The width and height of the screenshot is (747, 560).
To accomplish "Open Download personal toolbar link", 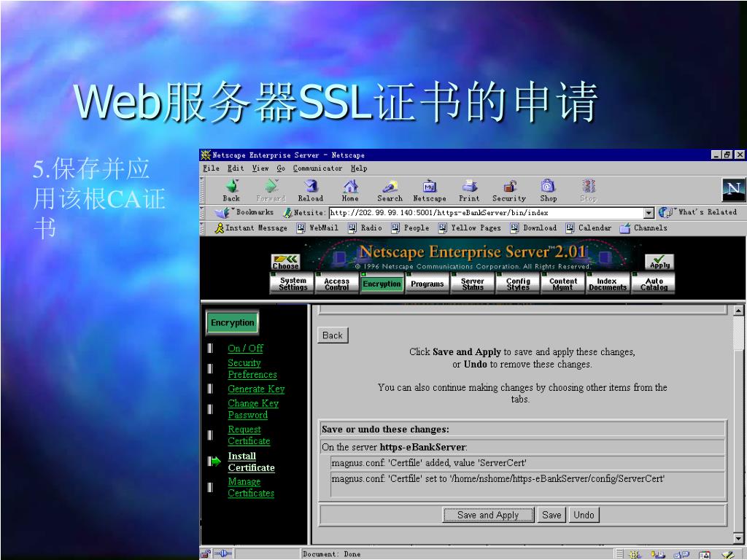I will click(533, 228).
